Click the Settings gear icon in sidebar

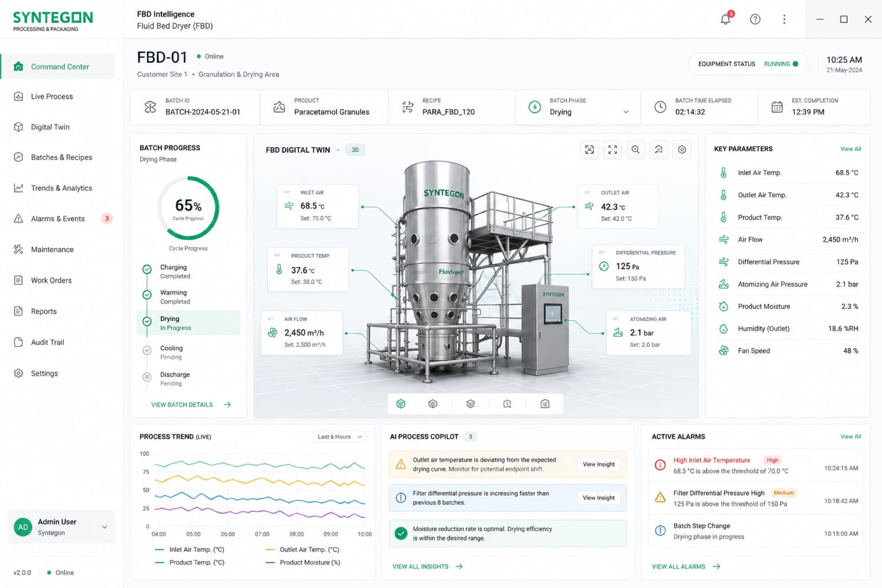tap(19, 373)
